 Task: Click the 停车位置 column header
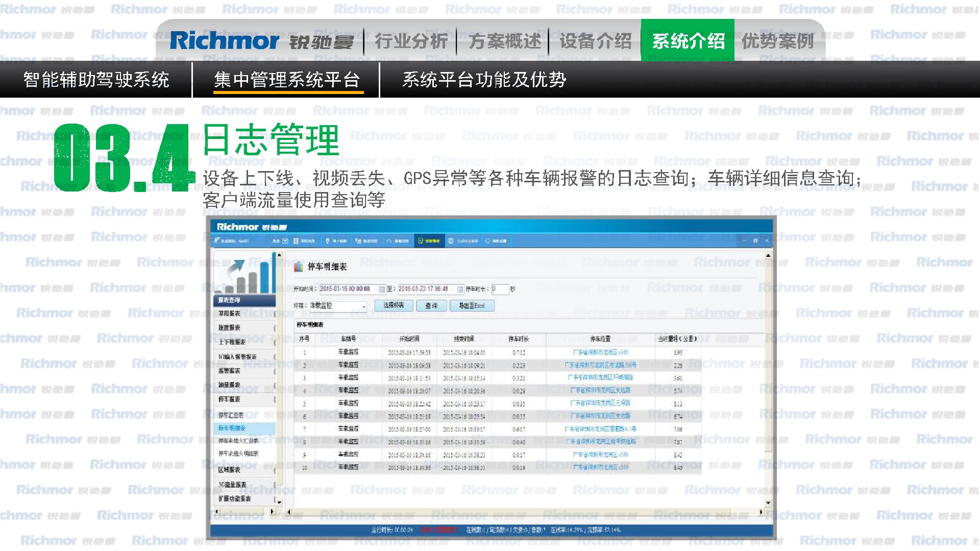coord(600,339)
